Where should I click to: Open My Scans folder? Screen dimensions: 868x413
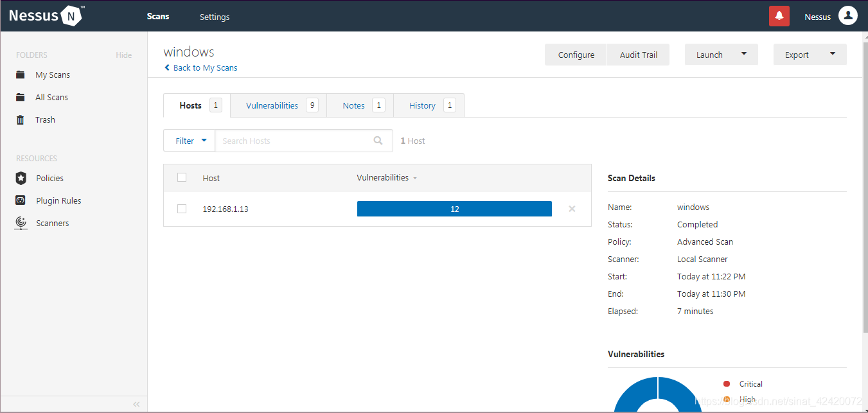pyautogui.click(x=53, y=75)
